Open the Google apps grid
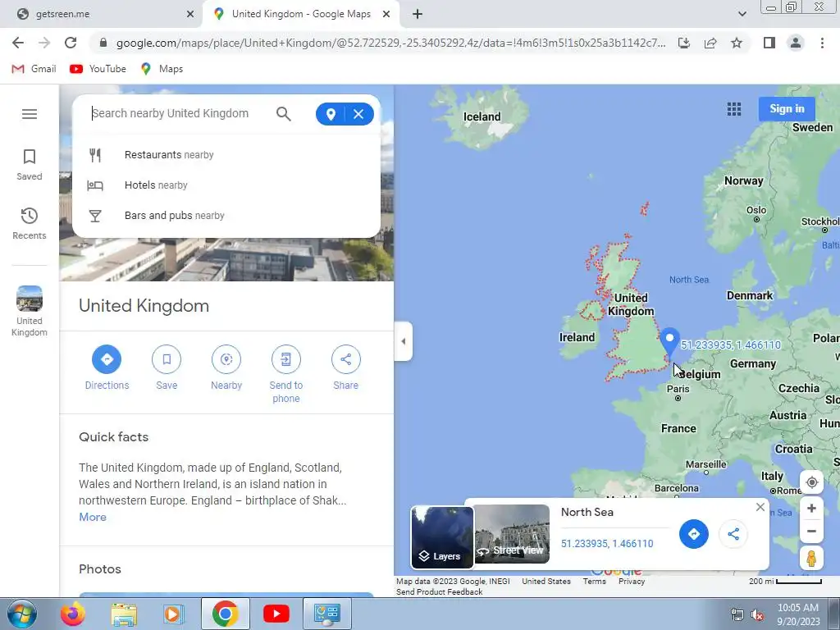Viewport: 840px width, 630px height. [734, 109]
